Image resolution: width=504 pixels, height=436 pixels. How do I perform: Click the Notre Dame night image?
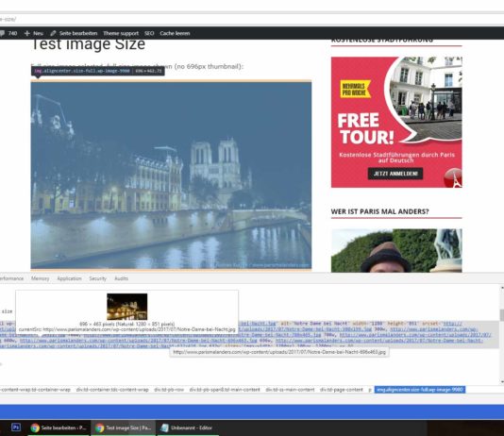click(171, 176)
